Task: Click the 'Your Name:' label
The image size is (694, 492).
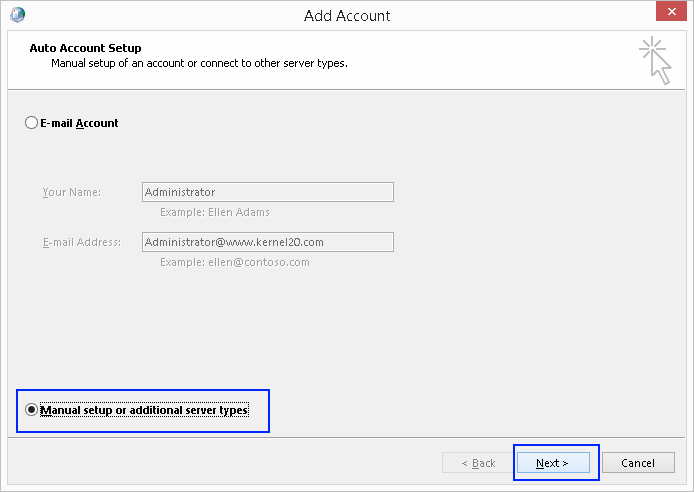Action: 72,192
